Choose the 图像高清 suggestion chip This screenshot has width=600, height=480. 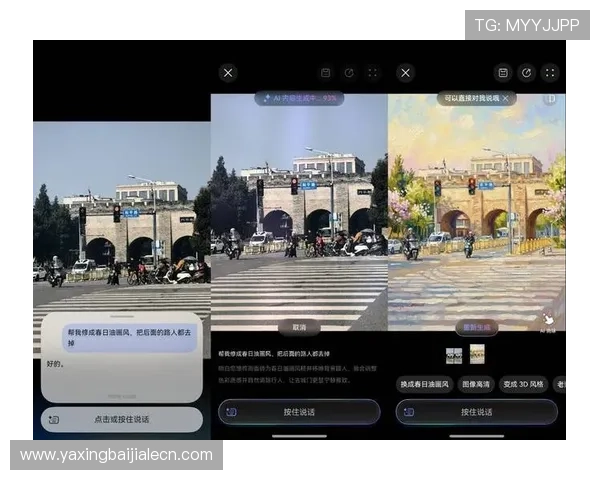476,384
